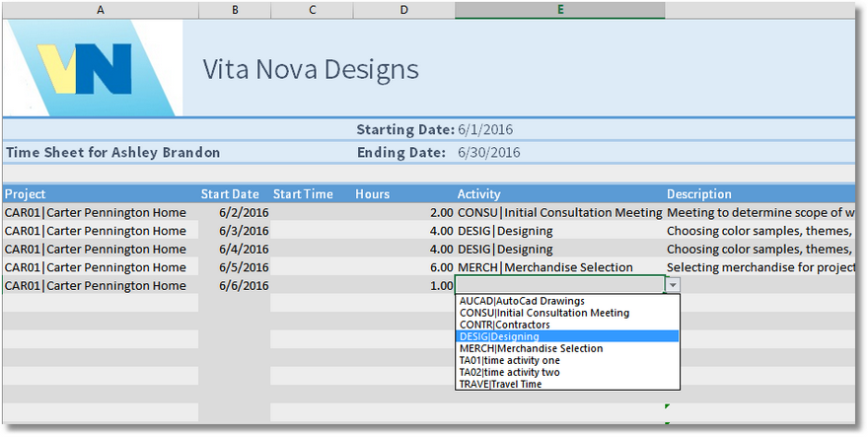
Task: Click the 'Meeting to determine scope' description cell
Action: point(760,213)
